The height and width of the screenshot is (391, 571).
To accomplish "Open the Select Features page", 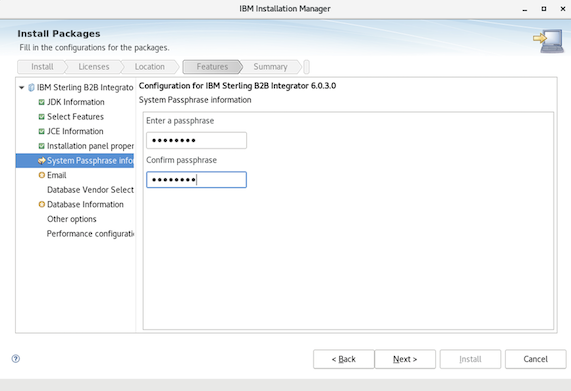I will tap(75, 117).
